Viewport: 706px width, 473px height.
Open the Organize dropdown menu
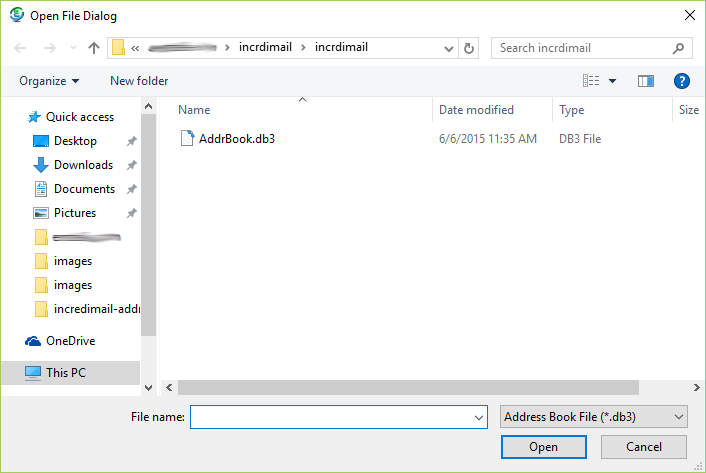(x=49, y=81)
